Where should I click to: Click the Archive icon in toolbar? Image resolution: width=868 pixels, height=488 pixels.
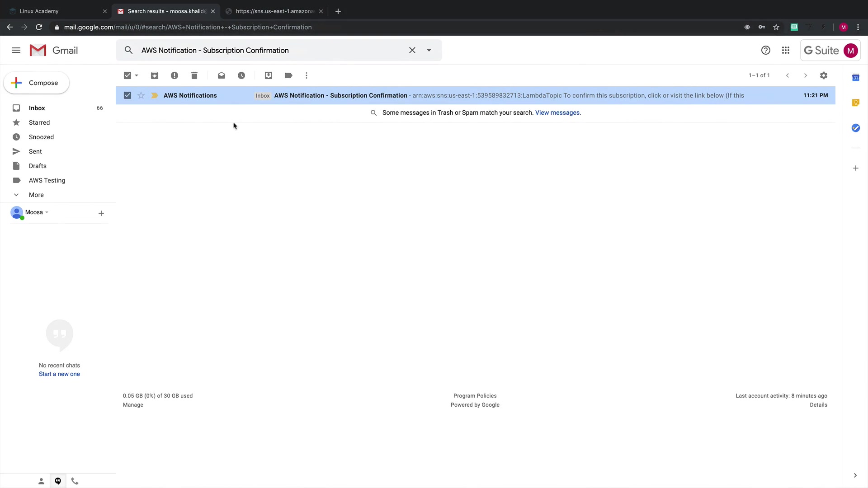(155, 75)
